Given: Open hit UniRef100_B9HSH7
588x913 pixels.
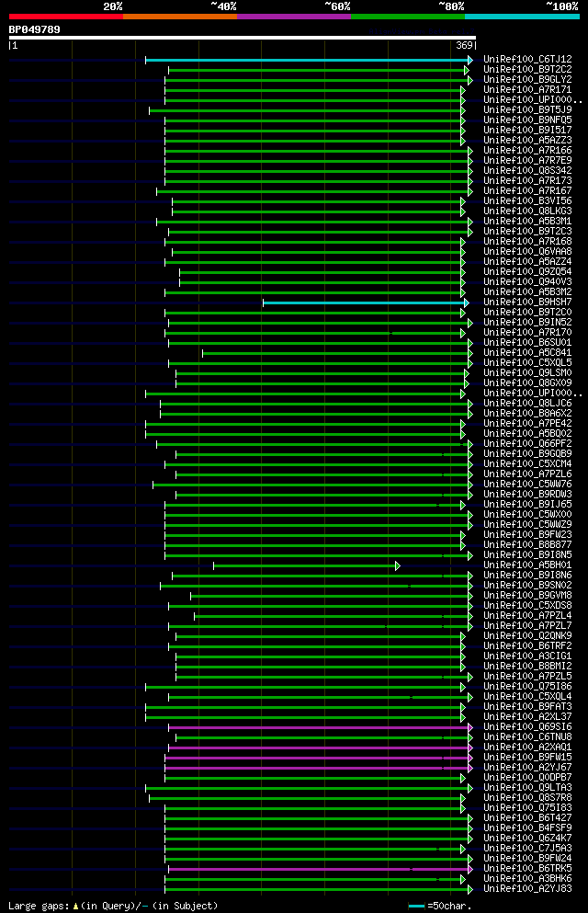Looking at the screenshot, I should point(527,302).
